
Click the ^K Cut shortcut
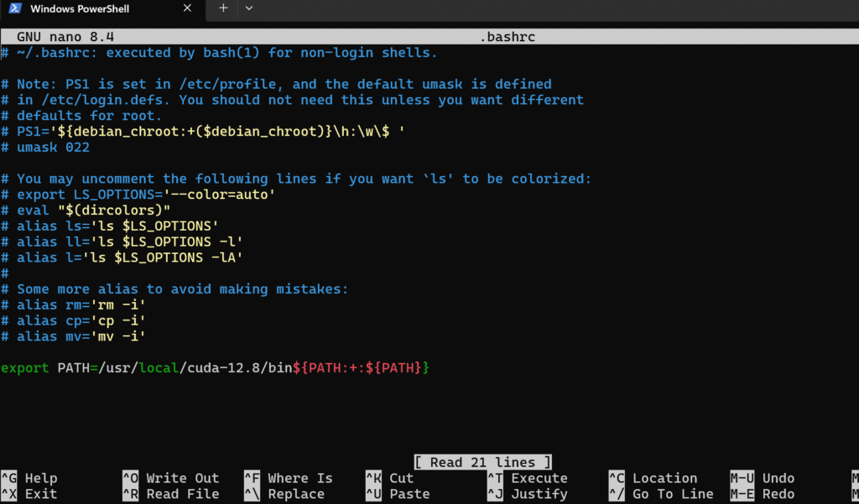[390, 478]
